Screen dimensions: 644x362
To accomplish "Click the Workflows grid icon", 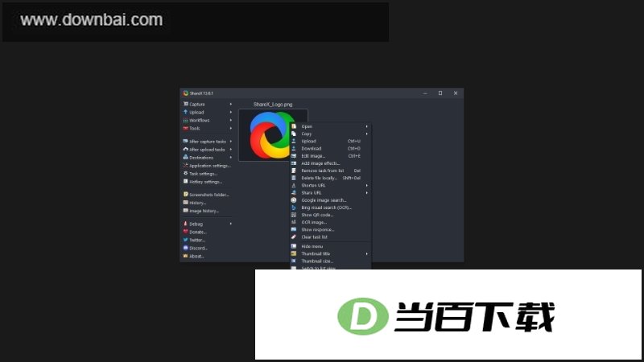I will [186, 120].
